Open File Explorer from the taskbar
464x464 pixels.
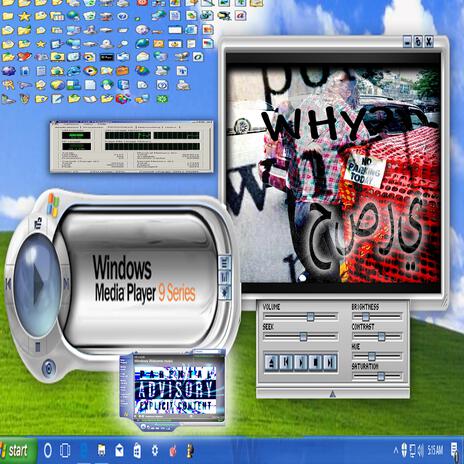(102, 451)
